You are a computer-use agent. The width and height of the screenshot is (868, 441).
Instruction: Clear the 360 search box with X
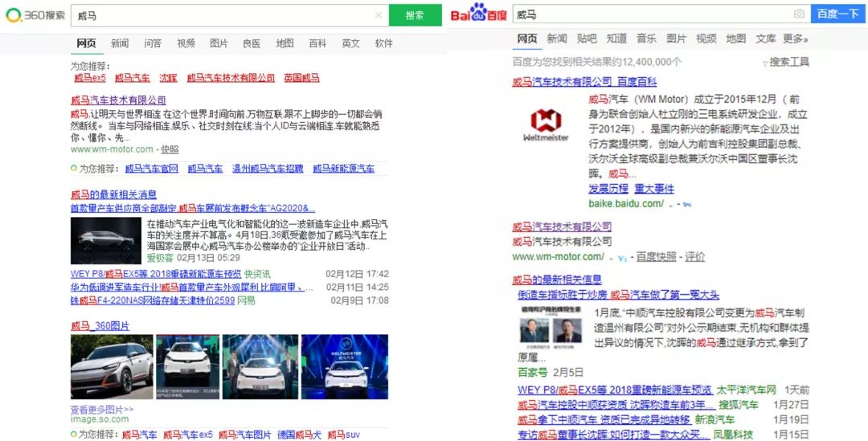coord(379,15)
